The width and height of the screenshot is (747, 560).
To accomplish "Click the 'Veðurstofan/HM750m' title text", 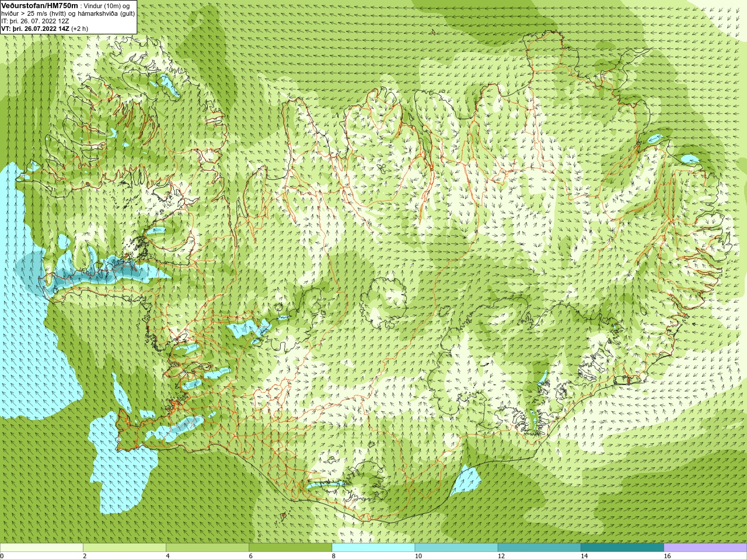I will (x=40, y=6).
